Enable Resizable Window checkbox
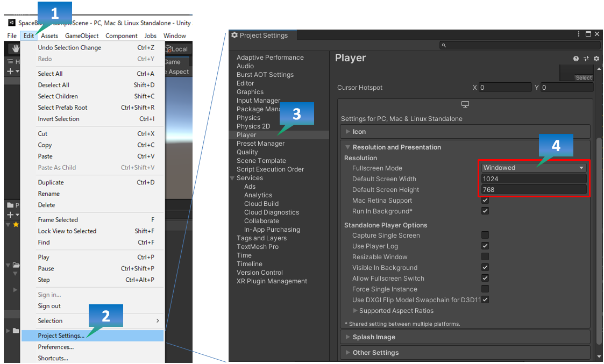Viewport: 604px width, 364px height. tap(485, 256)
